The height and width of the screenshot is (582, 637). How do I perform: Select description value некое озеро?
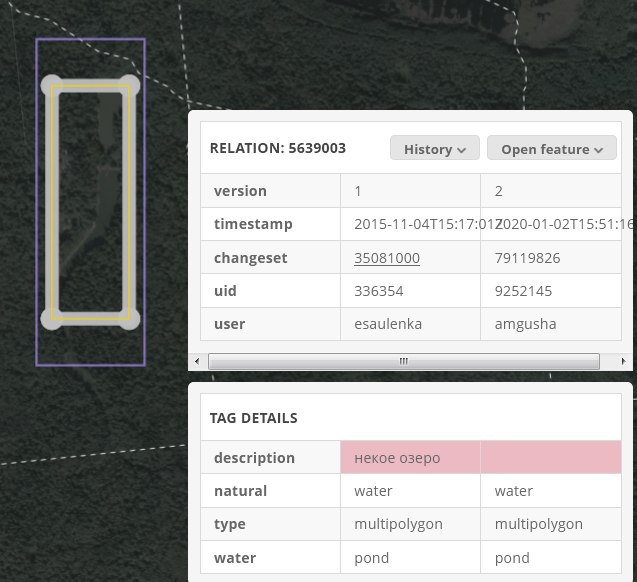coord(397,458)
